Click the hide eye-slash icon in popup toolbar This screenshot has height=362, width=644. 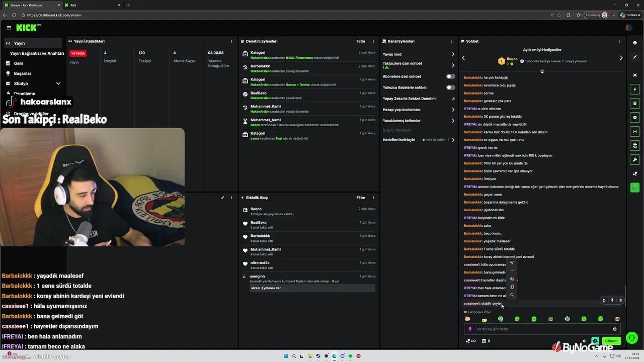(512, 263)
